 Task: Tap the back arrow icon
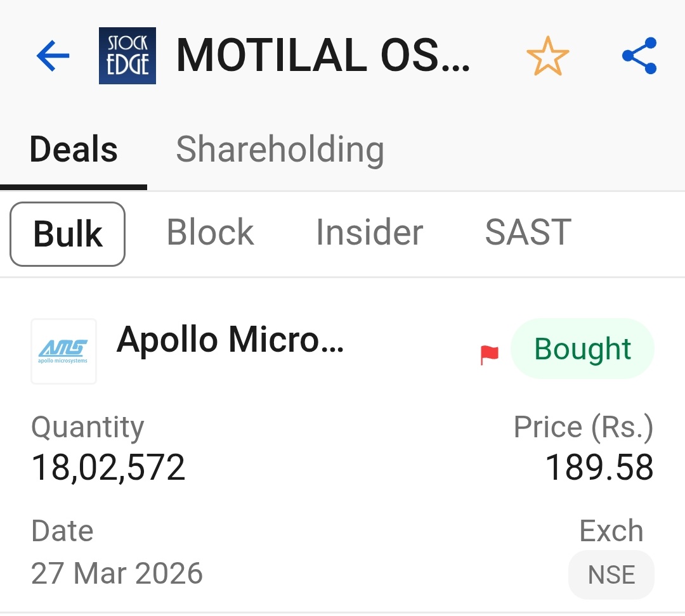(53, 56)
